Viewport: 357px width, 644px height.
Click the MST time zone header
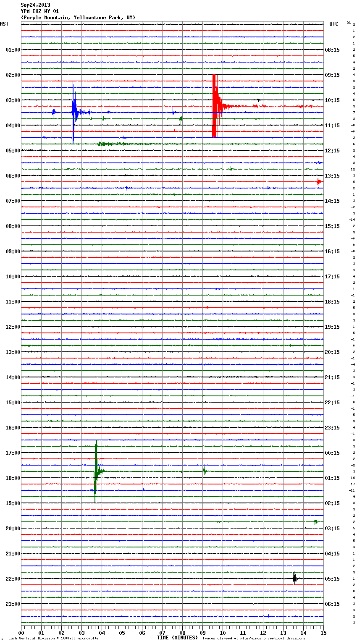(x=4, y=24)
